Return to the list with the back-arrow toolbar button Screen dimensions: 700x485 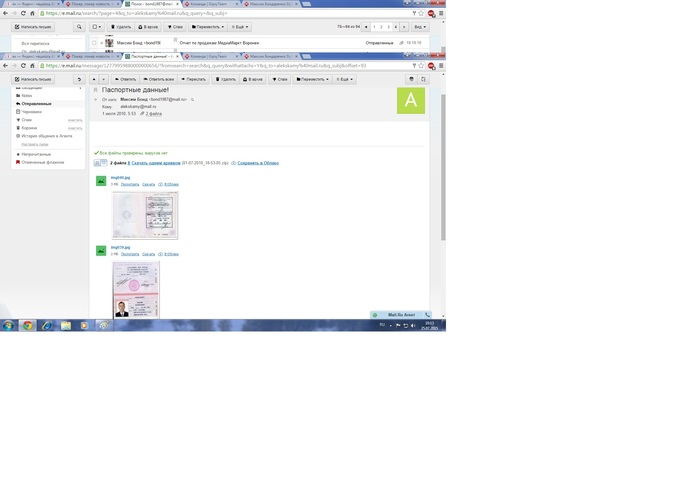79,79
